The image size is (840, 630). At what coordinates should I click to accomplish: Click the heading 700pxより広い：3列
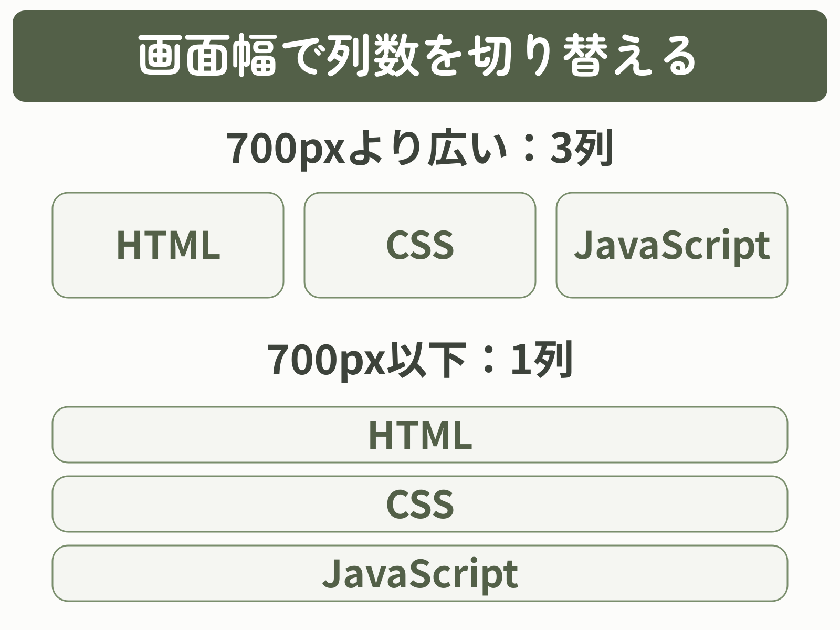pyautogui.click(x=420, y=149)
